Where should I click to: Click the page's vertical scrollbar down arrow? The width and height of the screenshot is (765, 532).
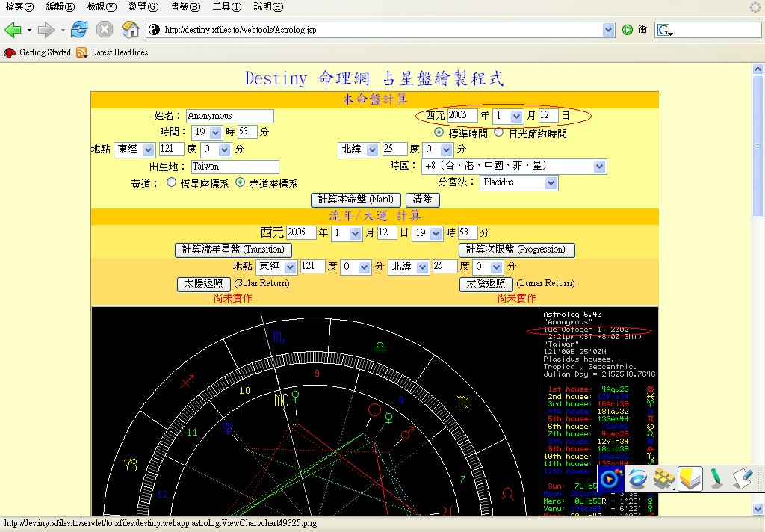point(758,509)
